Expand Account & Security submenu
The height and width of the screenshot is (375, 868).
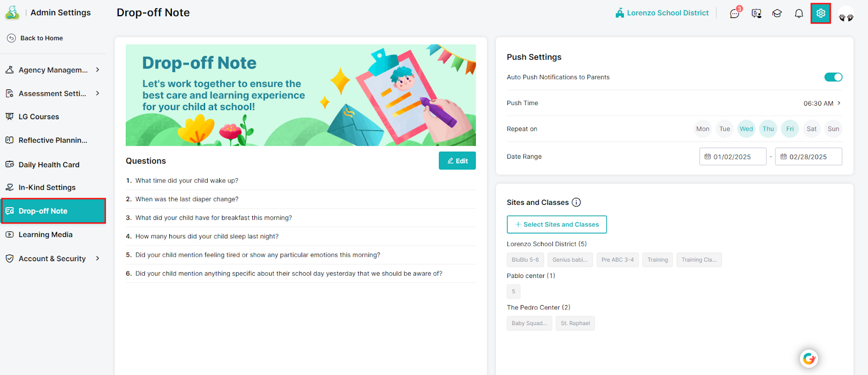click(x=53, y=258)
